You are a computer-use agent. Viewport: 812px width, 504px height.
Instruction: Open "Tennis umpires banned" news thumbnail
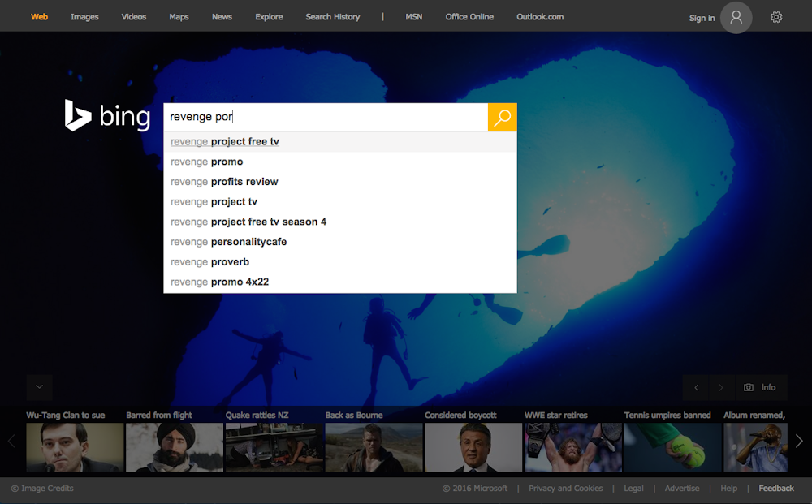tap(672, 447)
